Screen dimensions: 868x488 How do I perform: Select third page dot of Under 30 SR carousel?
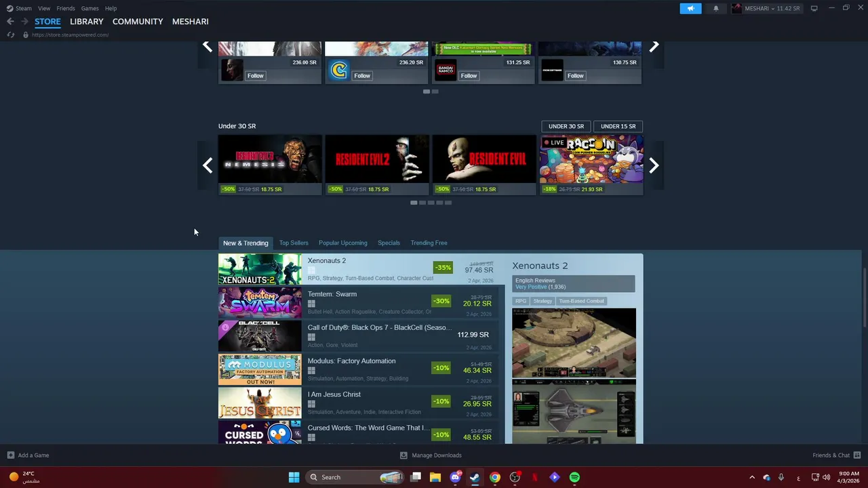point(431,203)
